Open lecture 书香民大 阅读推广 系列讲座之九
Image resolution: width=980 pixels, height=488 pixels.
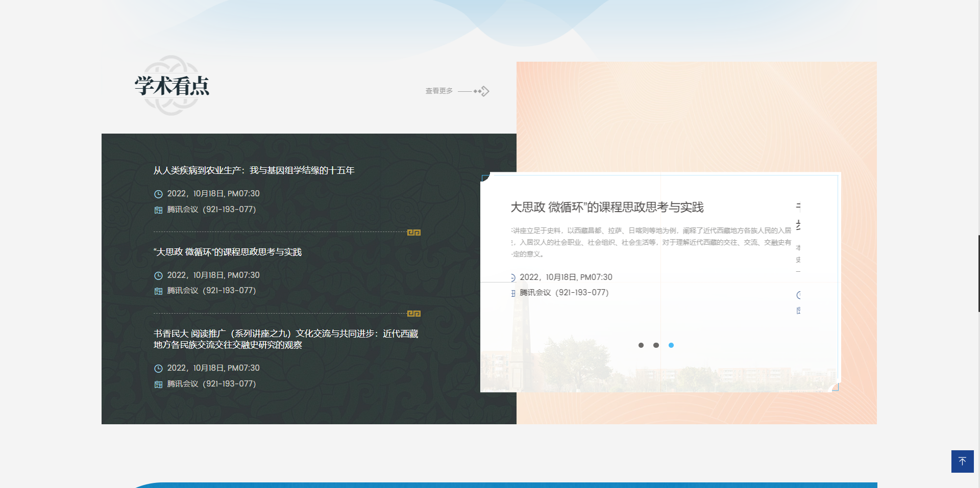tap(286, 339)
